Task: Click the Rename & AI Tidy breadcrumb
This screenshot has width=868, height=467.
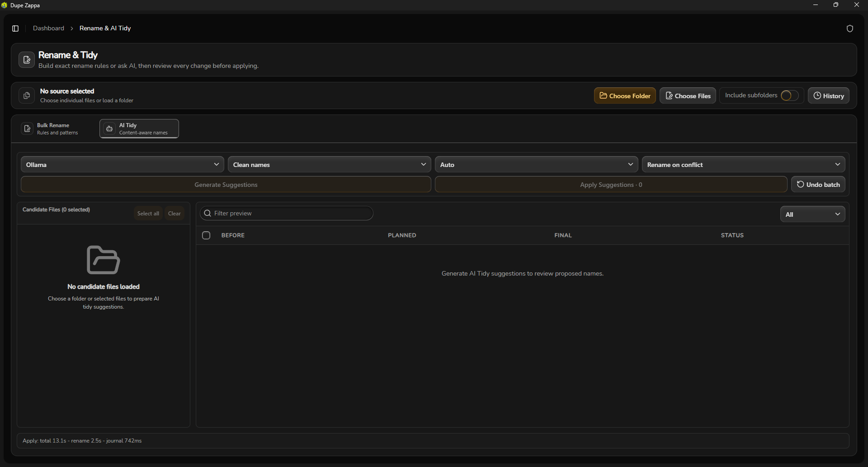Action: pos(105,28)
